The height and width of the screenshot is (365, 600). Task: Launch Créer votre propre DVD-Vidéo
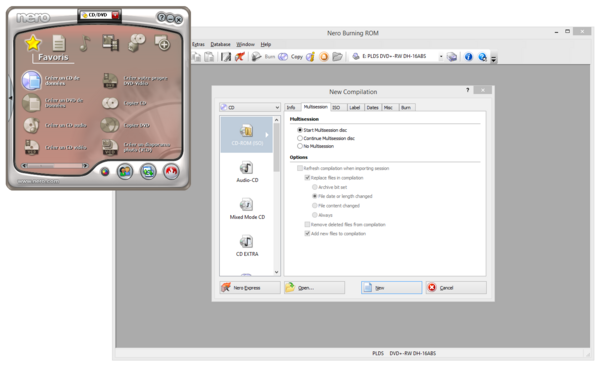[x=135, y=80]
